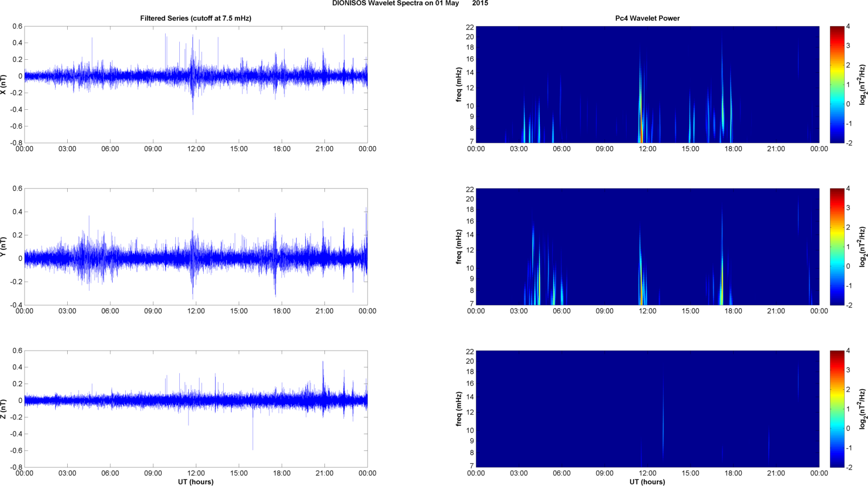Select the 'Z (nT)' y-axis label
868x486 pixels.
[4, 409]
